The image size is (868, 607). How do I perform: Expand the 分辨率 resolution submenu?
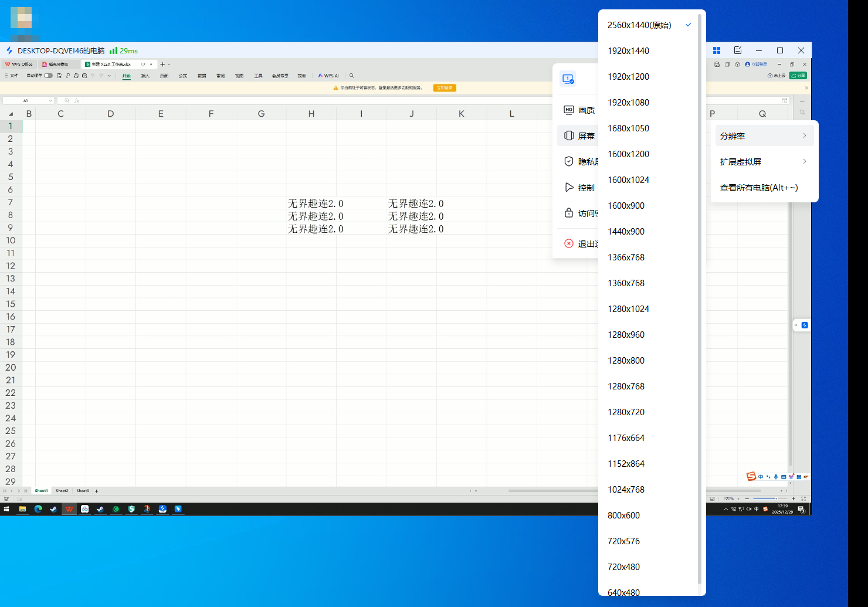tap(764, 136)
